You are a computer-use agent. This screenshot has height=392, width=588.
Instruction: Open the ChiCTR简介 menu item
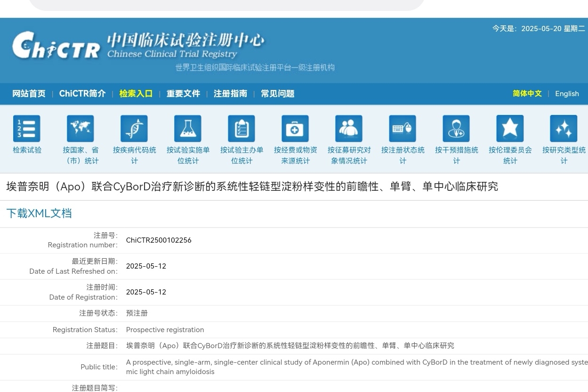(x=82, y=94)
